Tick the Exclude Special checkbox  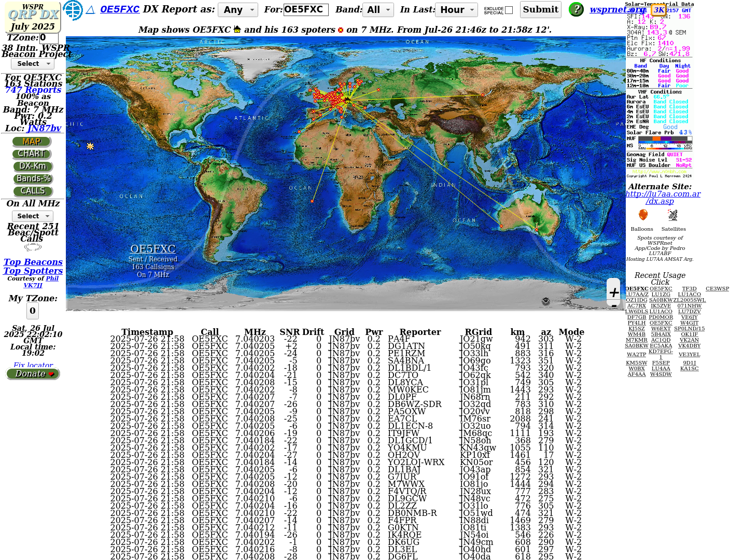(509, 10)
